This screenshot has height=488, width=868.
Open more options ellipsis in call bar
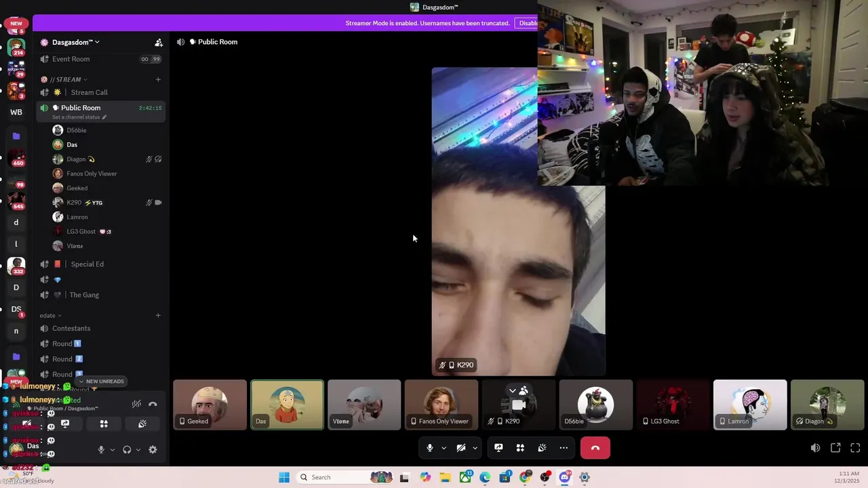pos(564,448)
